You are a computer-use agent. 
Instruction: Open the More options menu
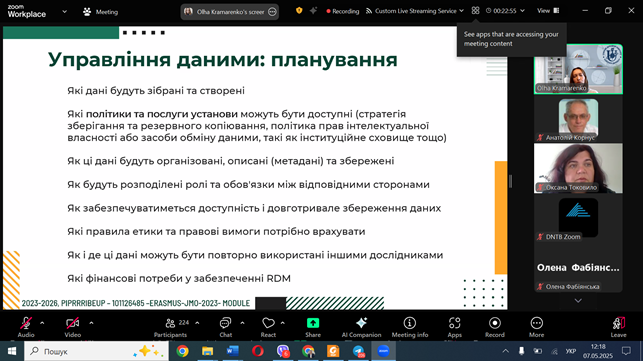pos(536,327)
